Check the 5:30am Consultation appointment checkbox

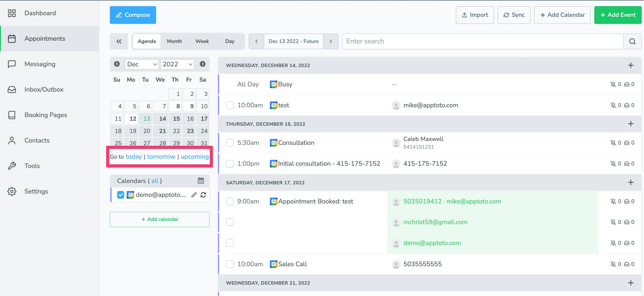click(230, 143)
